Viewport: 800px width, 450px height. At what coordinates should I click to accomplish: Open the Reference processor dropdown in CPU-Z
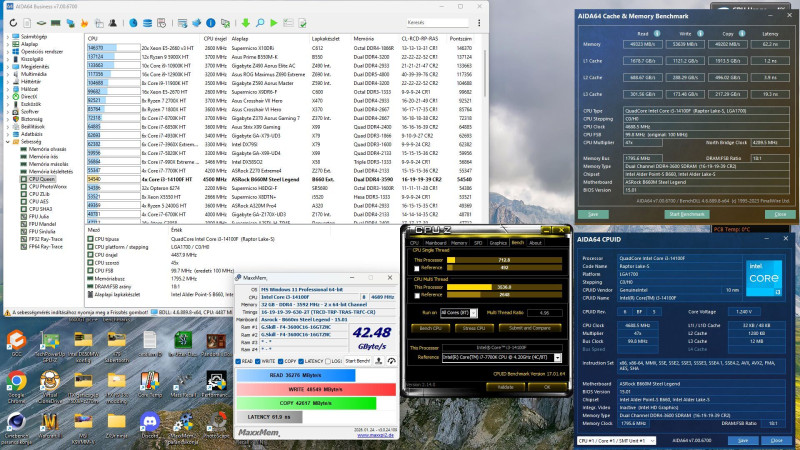click(x=557, y=357)
